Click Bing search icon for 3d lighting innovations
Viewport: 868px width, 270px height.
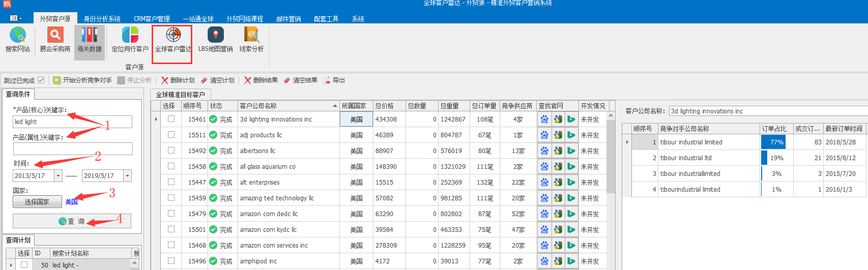coord(571,119)
